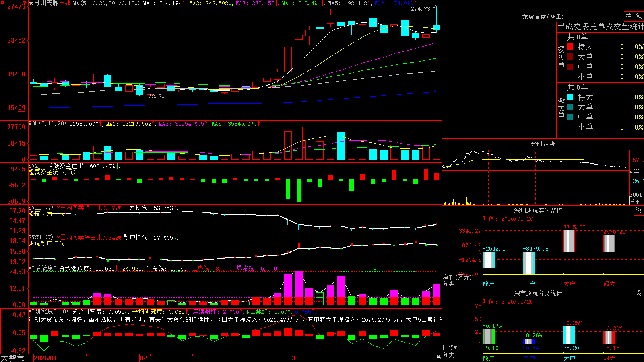Click the SVZL (7) indicator name

tap(41, 208)
